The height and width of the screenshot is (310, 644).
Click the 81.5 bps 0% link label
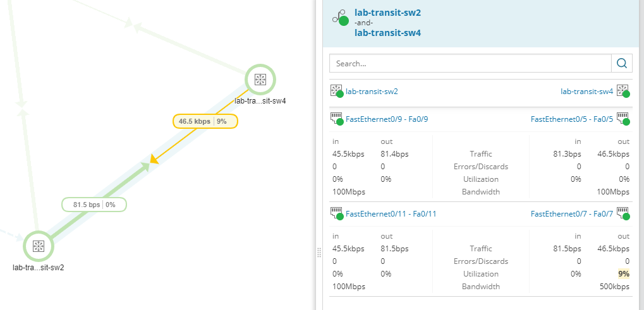94,205
